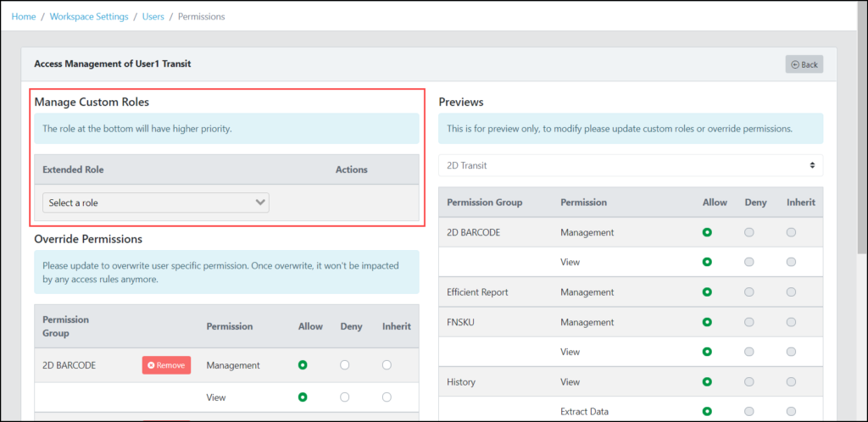
Task: Click Allow radio for Extract Data preview
Action: pos(707,412)
